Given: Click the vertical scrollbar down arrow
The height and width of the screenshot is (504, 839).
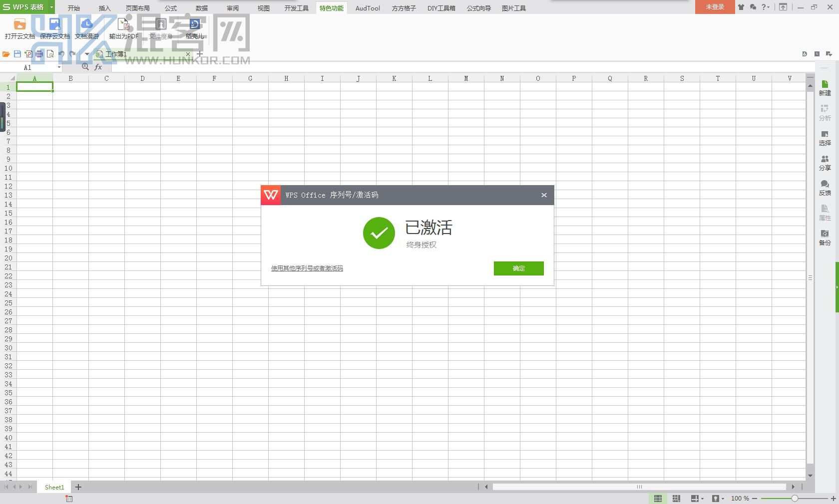Looking at the screenshot, I should click(810, 476).
